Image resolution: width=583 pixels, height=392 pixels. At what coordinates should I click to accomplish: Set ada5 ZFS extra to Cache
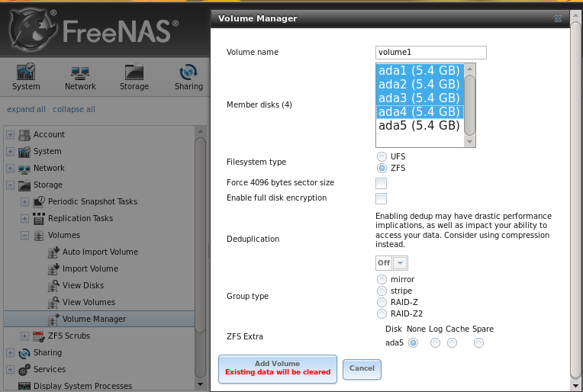pyautogui.click(x=452, y=343)
